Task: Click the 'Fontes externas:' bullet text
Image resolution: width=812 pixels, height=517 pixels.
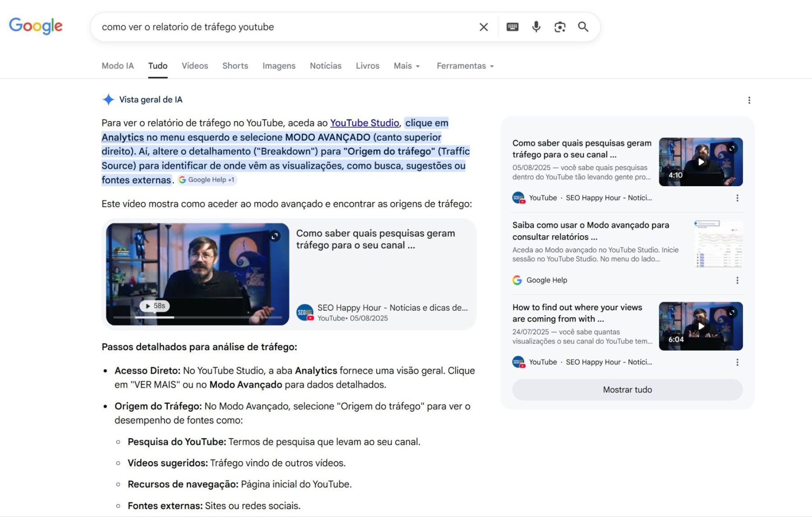Action: click(x=165, y=506)
